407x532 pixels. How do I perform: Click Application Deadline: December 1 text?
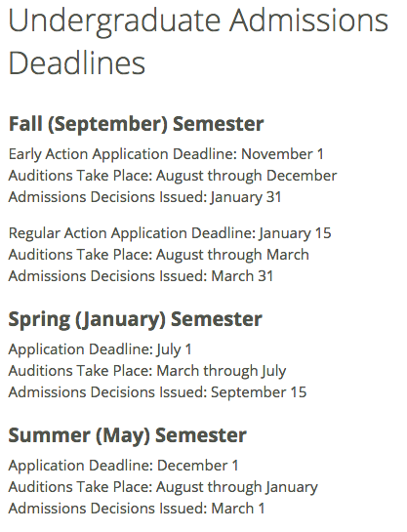(x=123, y=466)
